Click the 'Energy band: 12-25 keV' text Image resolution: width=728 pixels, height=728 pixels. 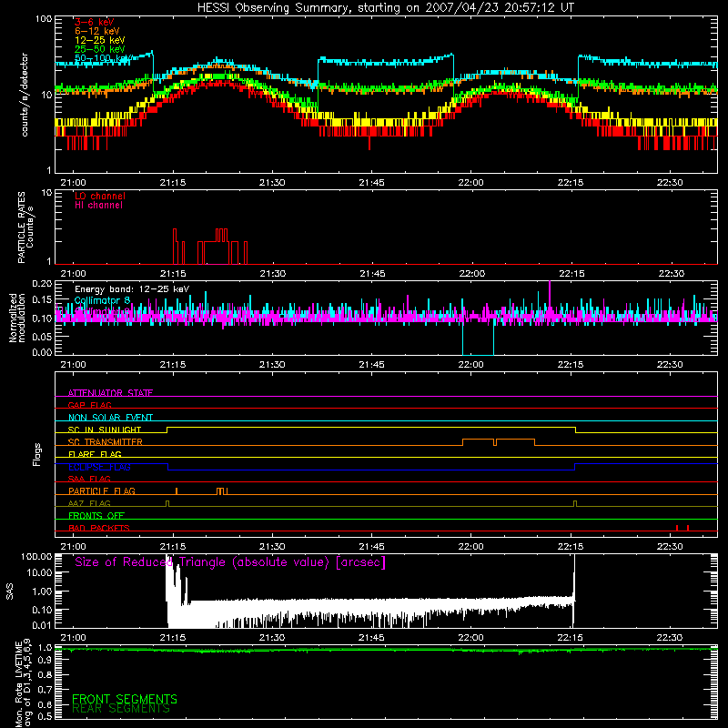pos(132,289)
